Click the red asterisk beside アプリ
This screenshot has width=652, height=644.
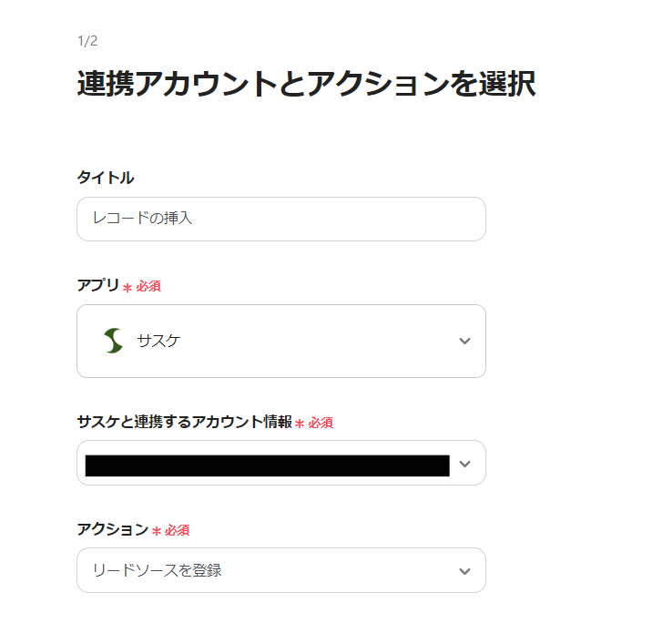(127, 287)
